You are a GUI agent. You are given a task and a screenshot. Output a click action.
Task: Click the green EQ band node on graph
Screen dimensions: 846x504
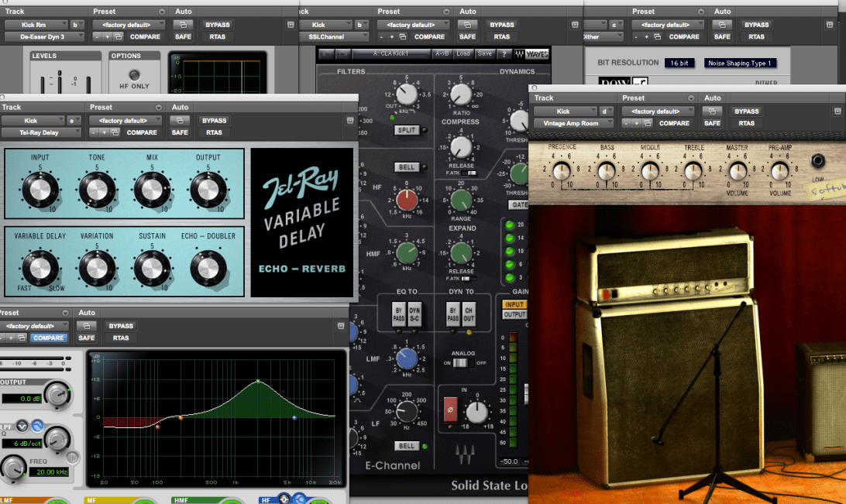pos(258,381)
